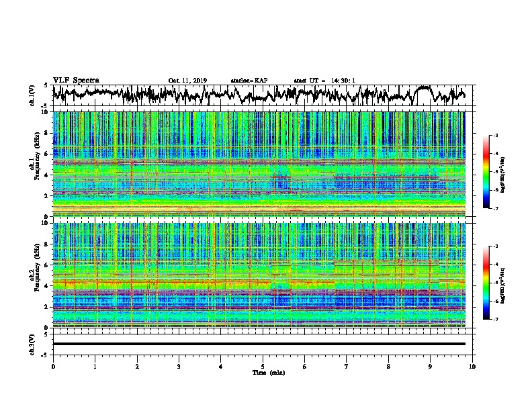532x411 pixels.
Task: Click time axis tick label "1"
Action: pyautogui.click(x=95, y=367)
